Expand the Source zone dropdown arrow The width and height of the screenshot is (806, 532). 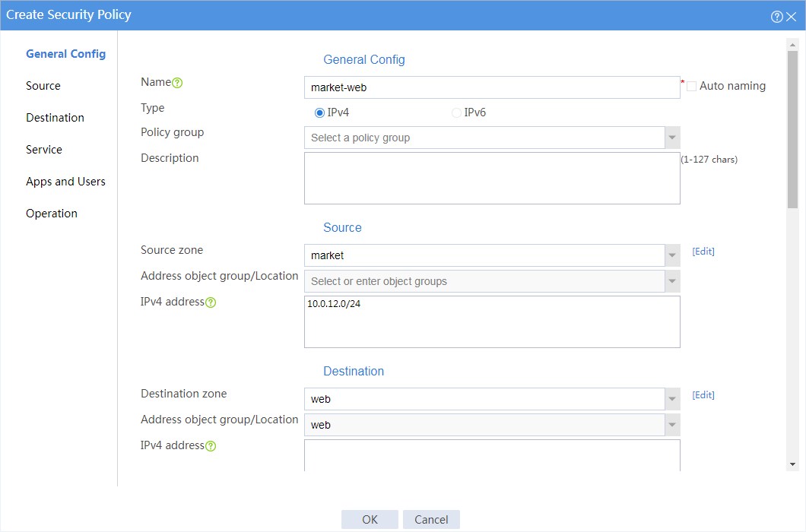click(x=672, y=255)
